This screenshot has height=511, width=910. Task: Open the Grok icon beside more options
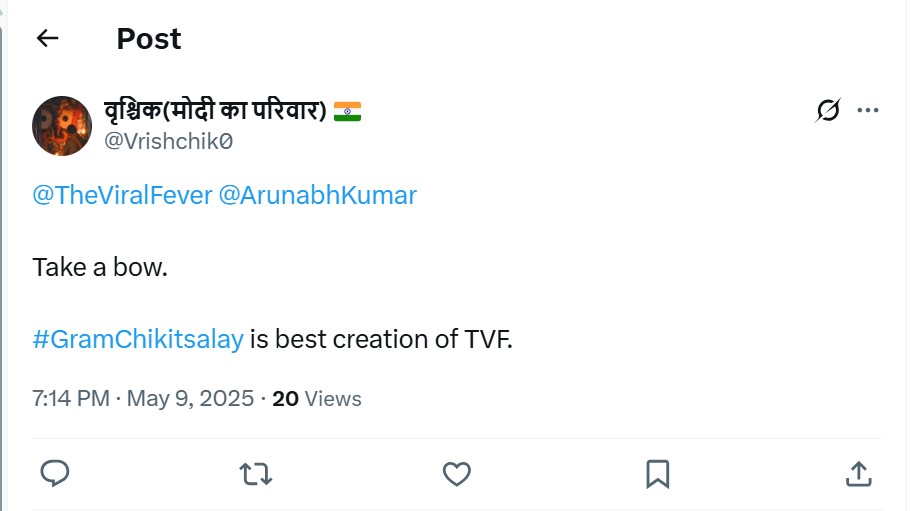[x=828, y=111]
